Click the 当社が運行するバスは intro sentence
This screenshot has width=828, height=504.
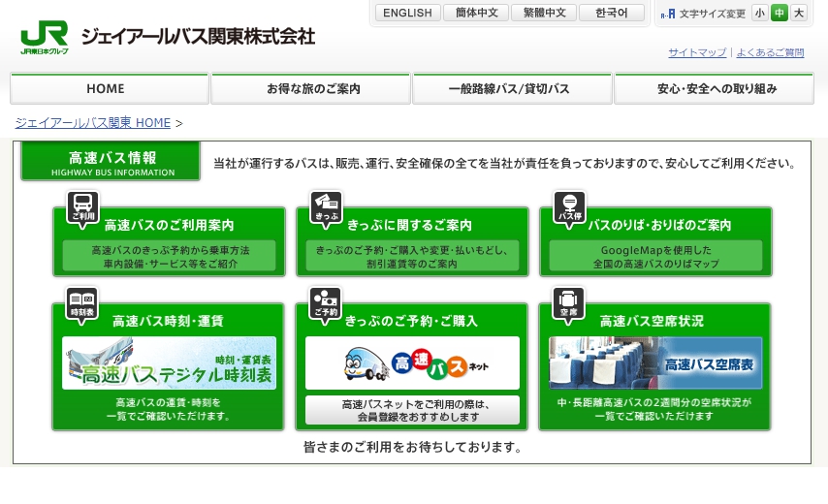pos(504,164)
